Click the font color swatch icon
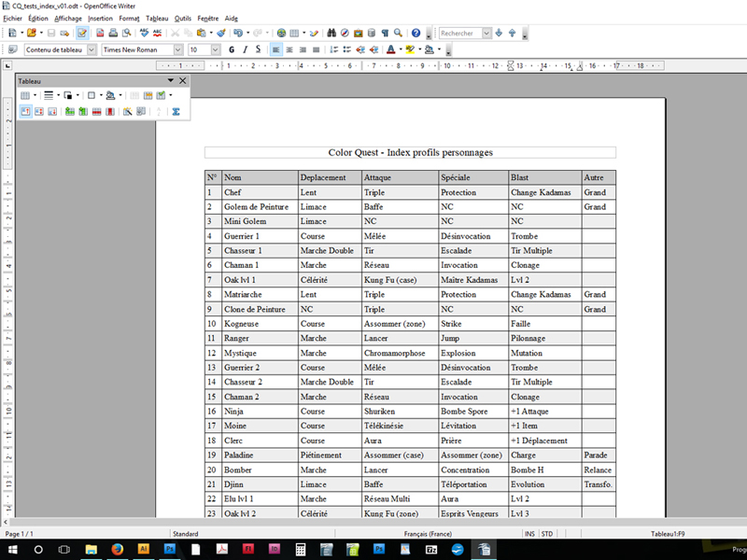747x560 pixels. pos(391,49)
